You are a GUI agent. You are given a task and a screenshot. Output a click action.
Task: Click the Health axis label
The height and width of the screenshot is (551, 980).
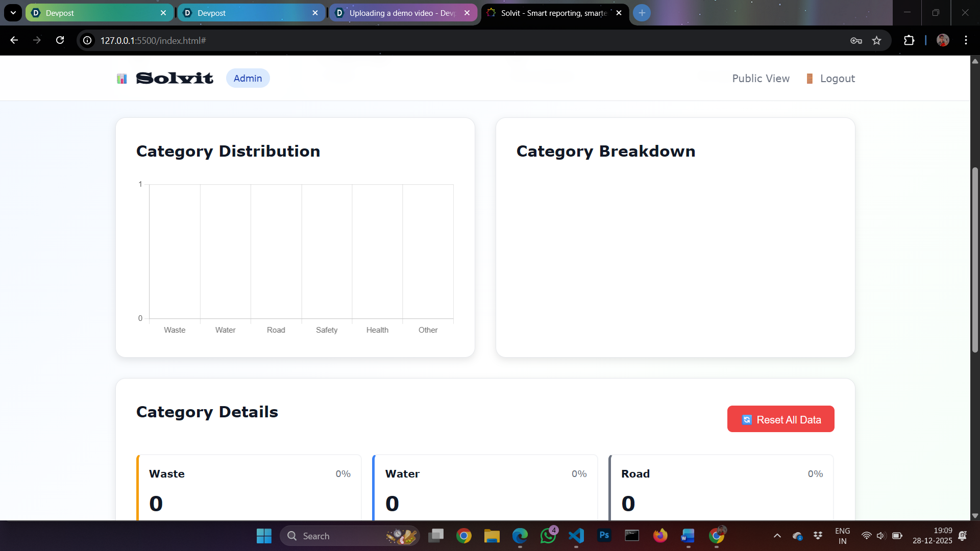coord(377,330)
